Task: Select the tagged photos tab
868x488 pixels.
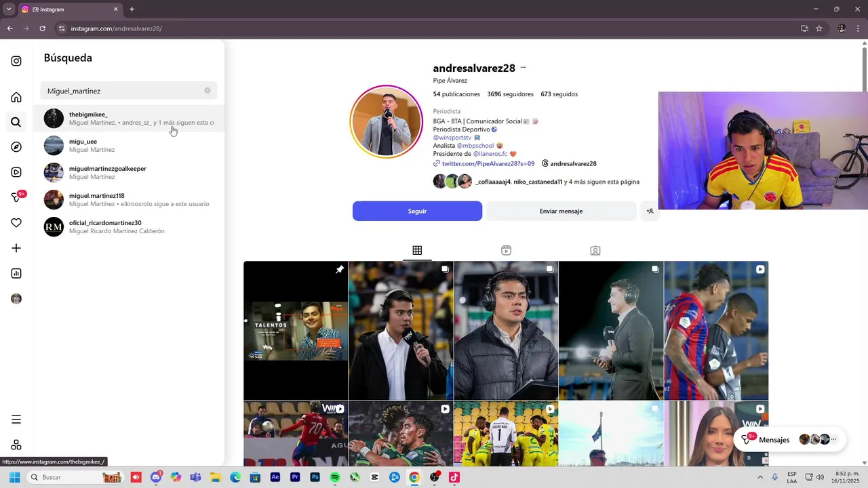Action: (x=595, y=251)
